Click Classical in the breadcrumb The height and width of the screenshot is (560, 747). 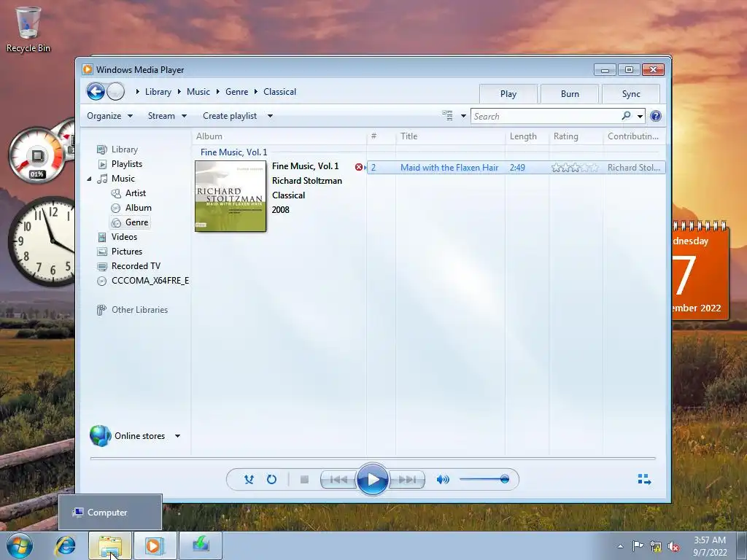pos(279,92)
